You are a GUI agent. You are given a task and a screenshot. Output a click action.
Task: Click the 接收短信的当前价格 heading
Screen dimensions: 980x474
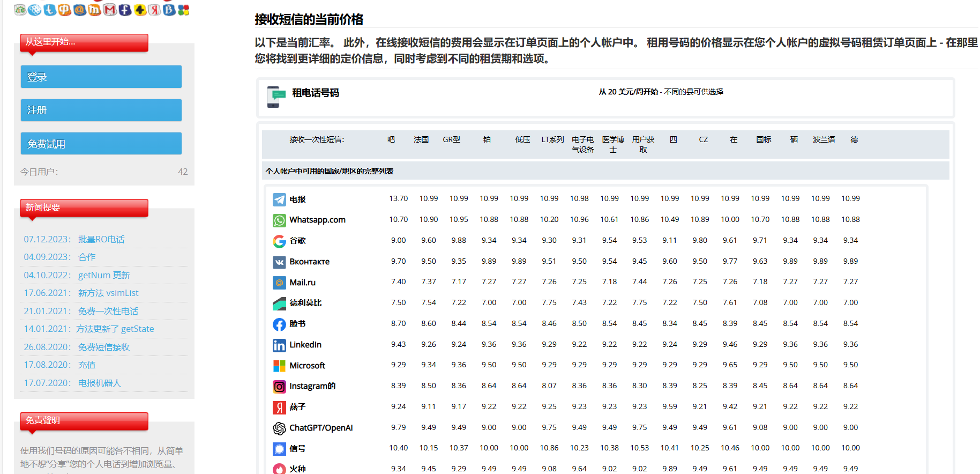pyautogui.click(x=309, y=20)
